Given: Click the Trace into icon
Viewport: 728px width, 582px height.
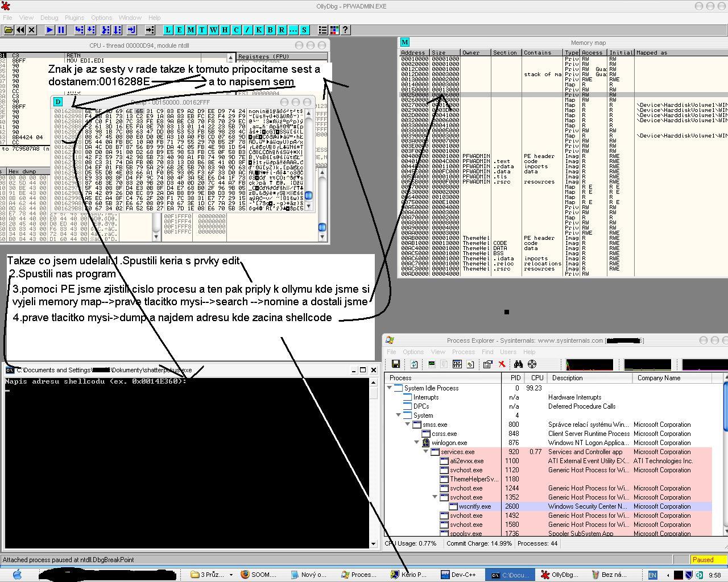Looking at the screenshot, I should (x=106, y=30).
